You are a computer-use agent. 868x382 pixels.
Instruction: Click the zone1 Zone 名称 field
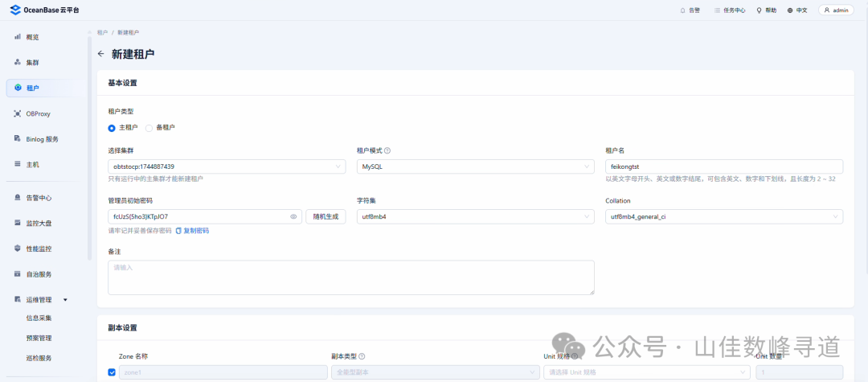point(223,372)
